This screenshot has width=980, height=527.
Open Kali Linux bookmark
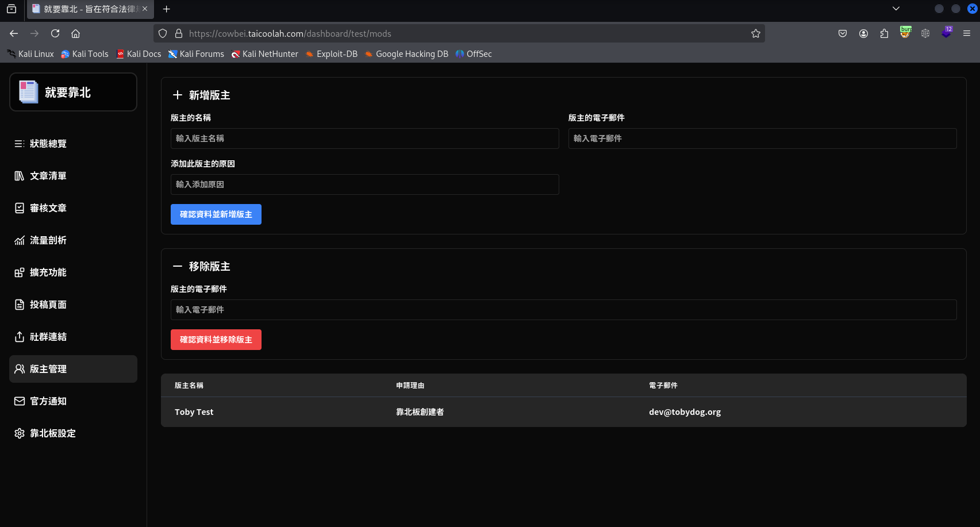tap(30, 54)
